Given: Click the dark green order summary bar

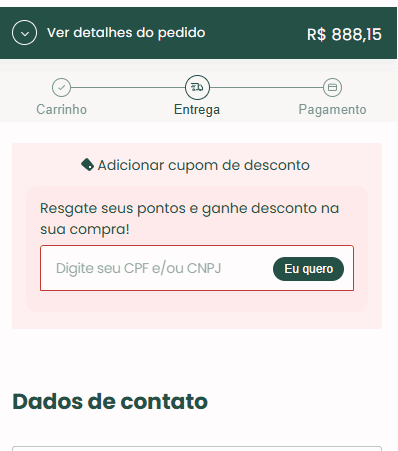Looking at the screenshot, I should tap(198, 33).
